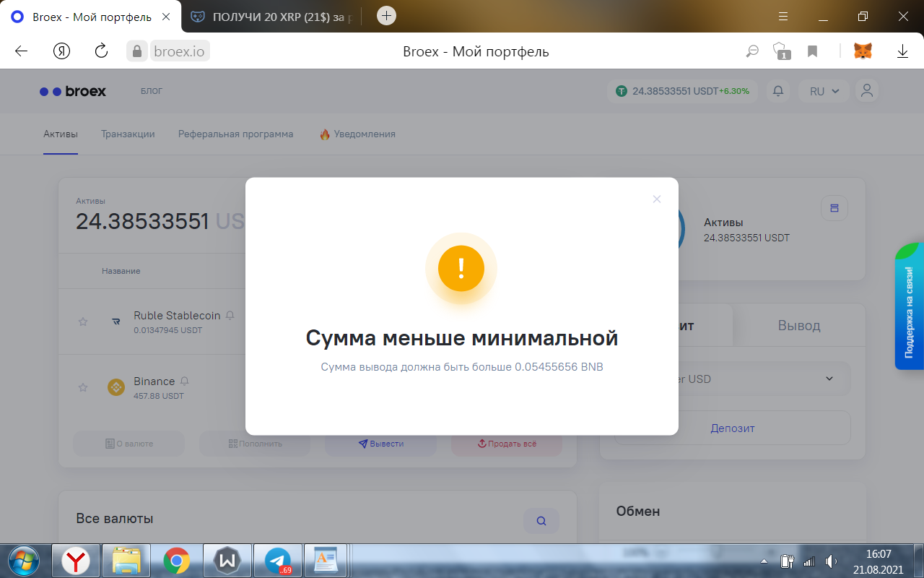Click the Binance asset row name

click(x=154, y=381)
